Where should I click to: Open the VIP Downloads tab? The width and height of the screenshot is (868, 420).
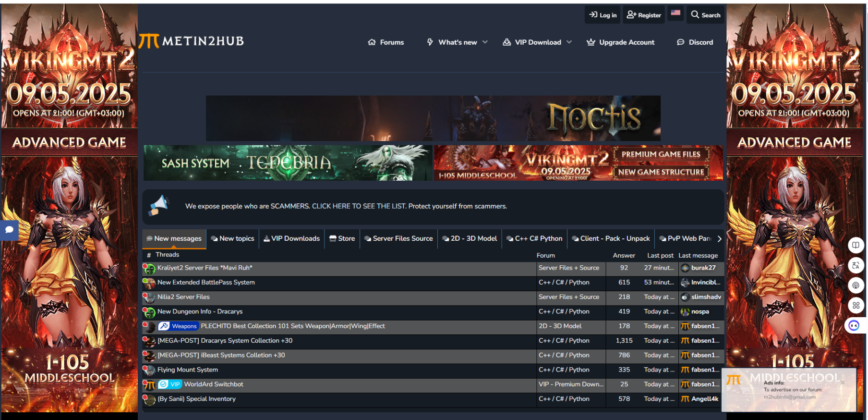coord(292,238)
